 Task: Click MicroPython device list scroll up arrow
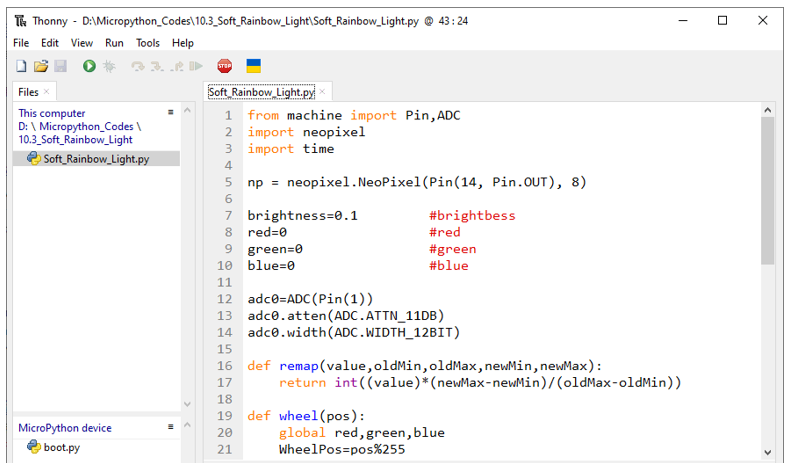[188, 425]
